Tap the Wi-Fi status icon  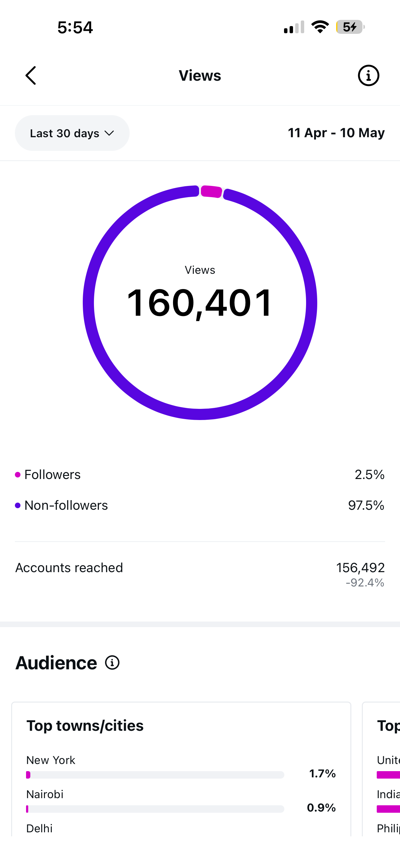tap(320, 27)
